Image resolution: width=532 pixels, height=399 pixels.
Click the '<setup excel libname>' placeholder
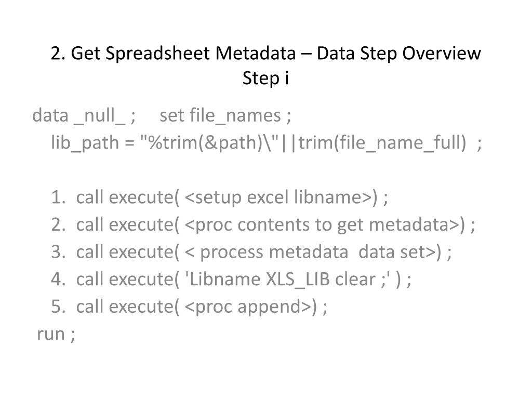[278, 197]
